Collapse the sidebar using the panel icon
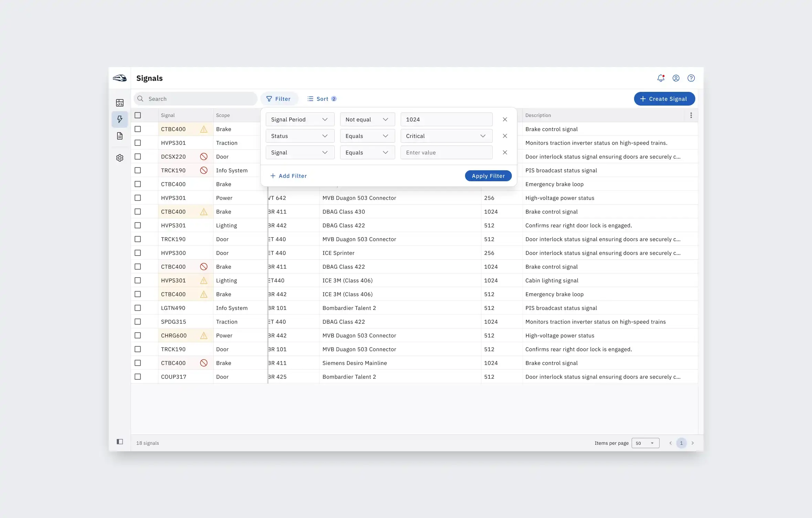This screenshot has height=518, width=812. click(119, 441)
